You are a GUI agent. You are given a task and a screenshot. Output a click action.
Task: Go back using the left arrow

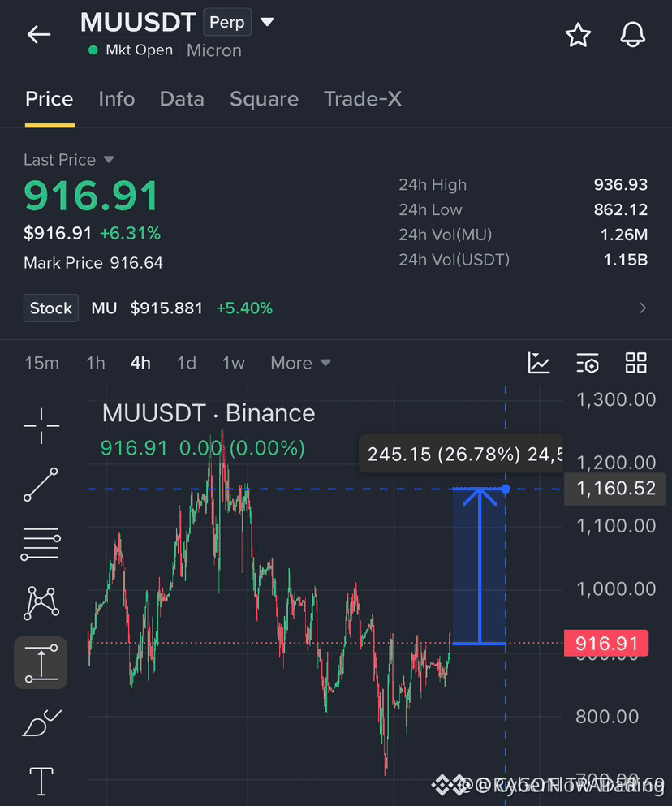39,35
